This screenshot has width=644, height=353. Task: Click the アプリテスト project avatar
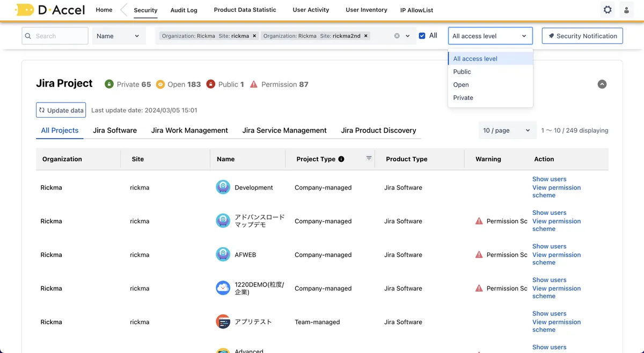pos(223,322)
